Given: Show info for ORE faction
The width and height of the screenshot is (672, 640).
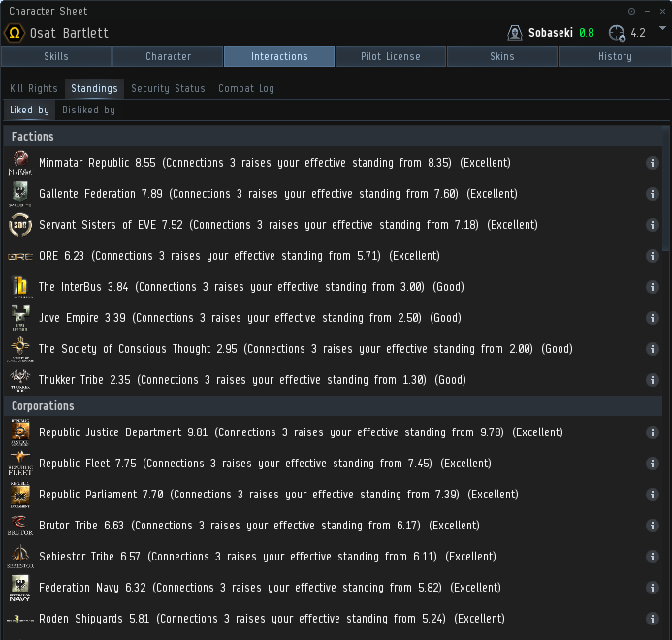Looking at the screenshot, I should 652,256.
